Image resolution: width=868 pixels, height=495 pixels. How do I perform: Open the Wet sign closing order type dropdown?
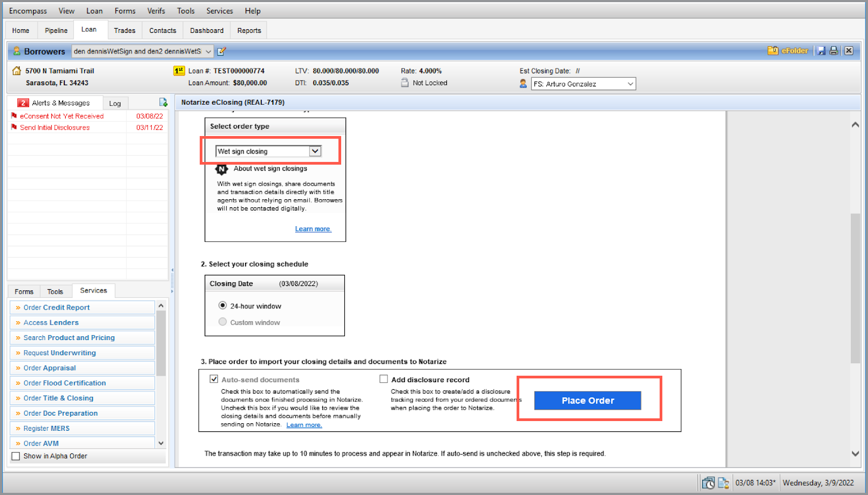point(315,151)
